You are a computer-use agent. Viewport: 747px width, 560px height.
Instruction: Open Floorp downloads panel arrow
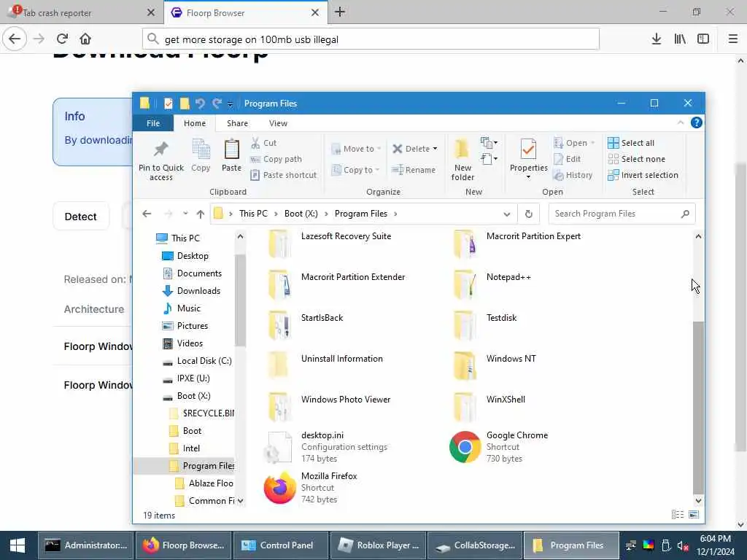[x=656, y=39]
